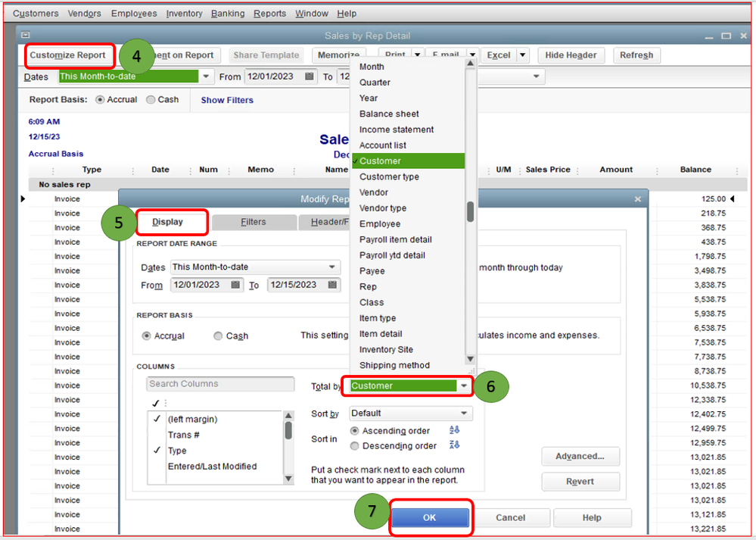This screenshot has width=756, height=540.
Task: Open the This Month-to-date Dates dropdown in toolbar
Action: pos(207,76)
